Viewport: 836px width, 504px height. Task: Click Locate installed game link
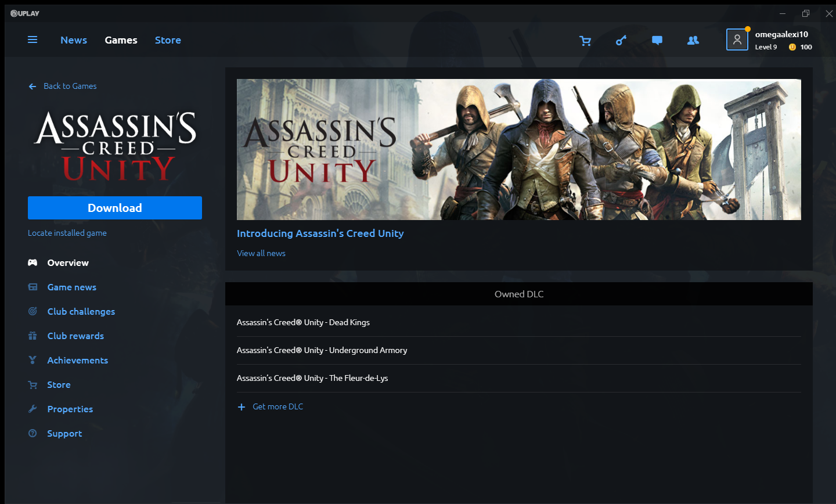[x=67, y=233]
